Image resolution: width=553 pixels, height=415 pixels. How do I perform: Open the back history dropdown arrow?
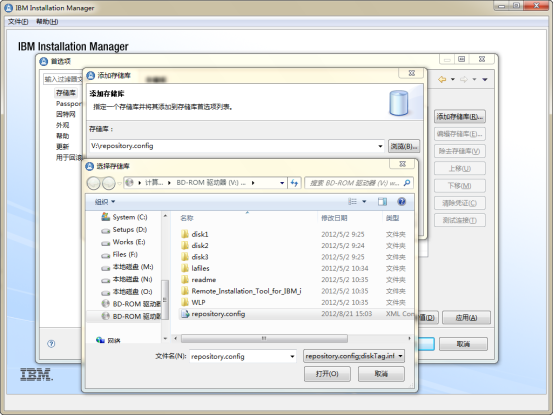[x=453, y=79]
